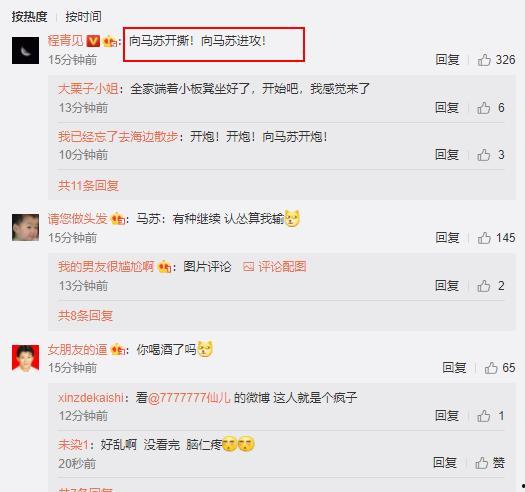Open 程青见's moon avatar

pos(25,51)
